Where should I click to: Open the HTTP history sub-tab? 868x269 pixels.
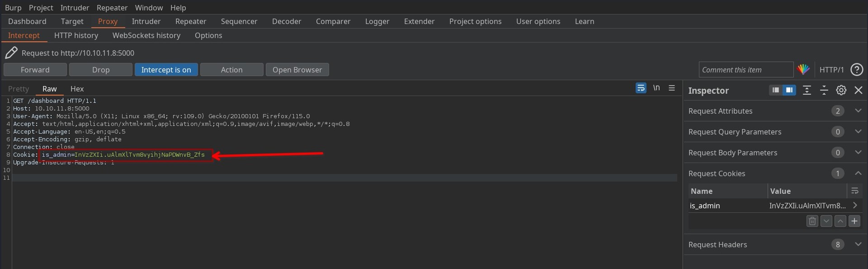[x=76, y=35]
